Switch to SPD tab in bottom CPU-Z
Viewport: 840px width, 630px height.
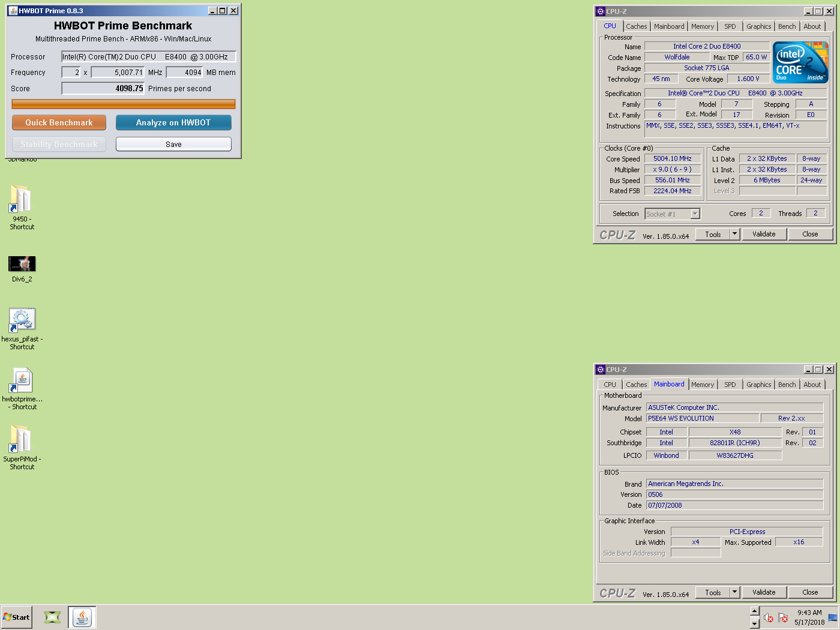[730, 385]
